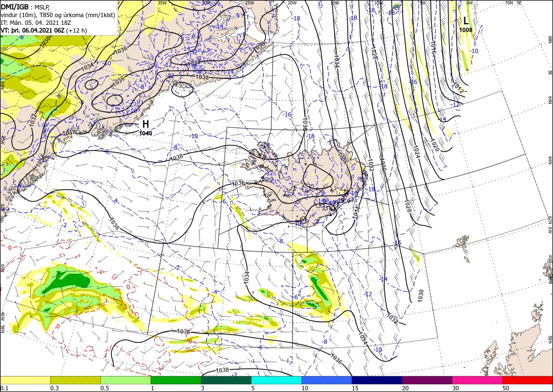Click the '0.3' legend scale value

(x=54, y=388)
